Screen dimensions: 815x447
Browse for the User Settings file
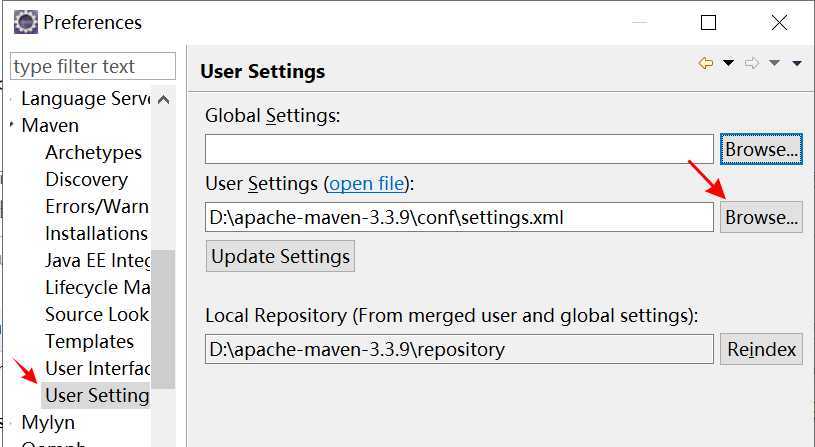point(761,217)
